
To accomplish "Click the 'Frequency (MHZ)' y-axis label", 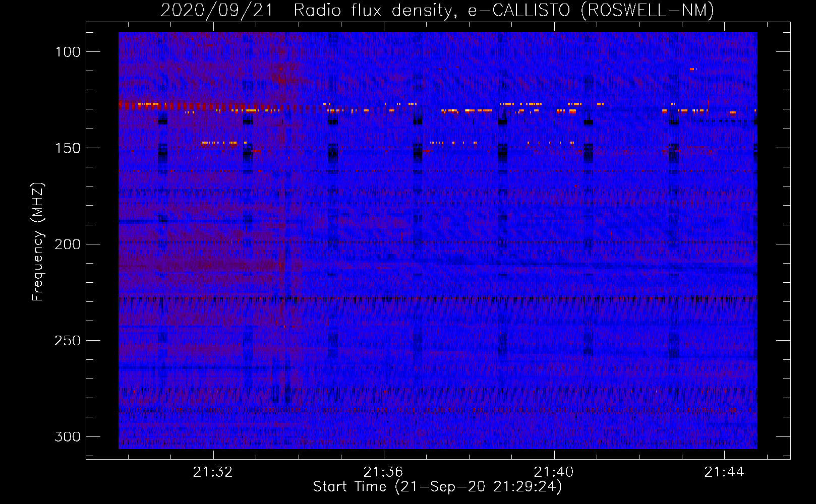I will (x=38, y=241).
